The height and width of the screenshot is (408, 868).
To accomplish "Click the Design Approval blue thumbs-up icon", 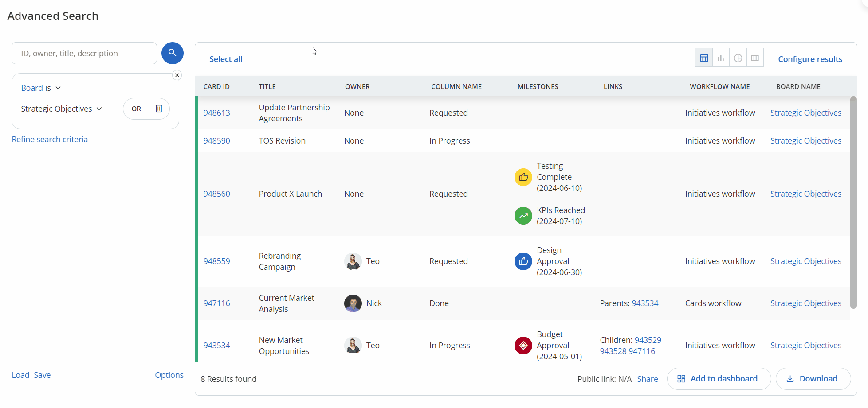I will coord(523,261).
